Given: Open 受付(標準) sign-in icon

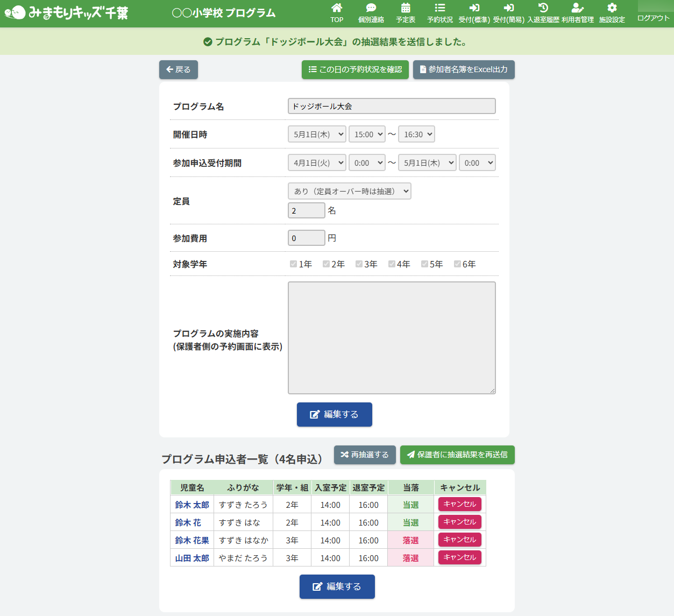Looking at the screenshot, I should [474, 8].
